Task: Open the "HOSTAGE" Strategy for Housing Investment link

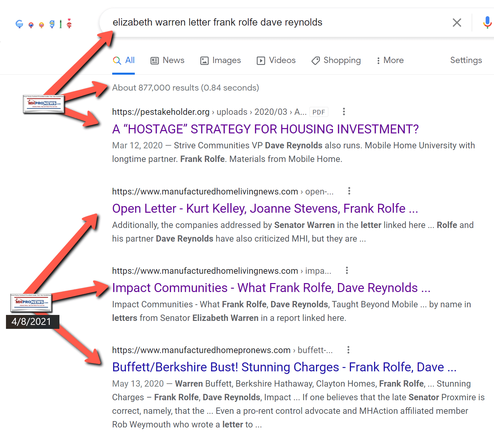Action: pos(265,129)
